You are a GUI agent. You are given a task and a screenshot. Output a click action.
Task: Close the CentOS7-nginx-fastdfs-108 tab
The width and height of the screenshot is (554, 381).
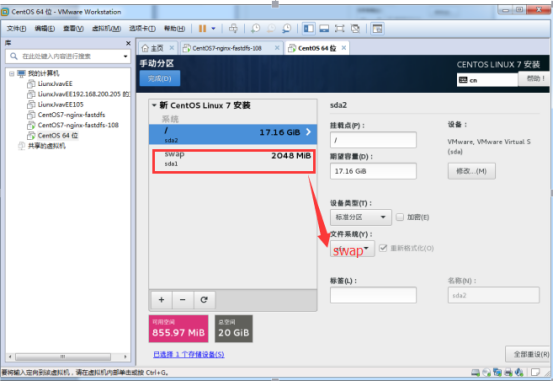(x=277, y=48)
